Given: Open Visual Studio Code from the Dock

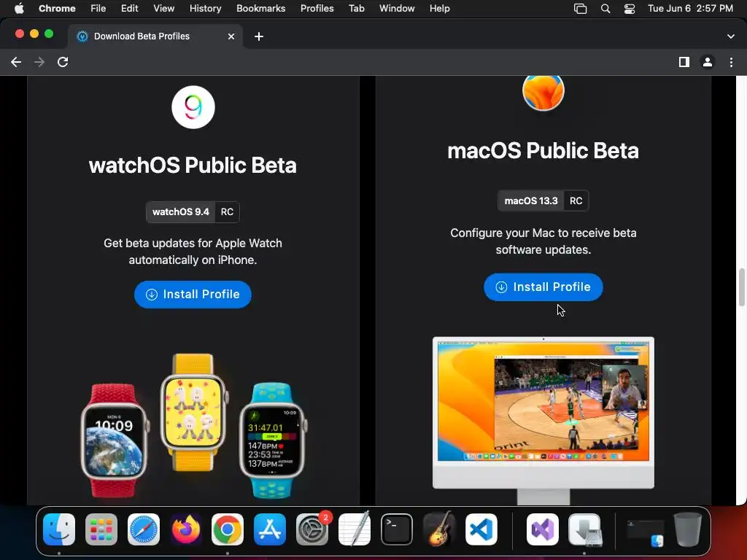Looking at the screenshot, I should click(481, 529).
